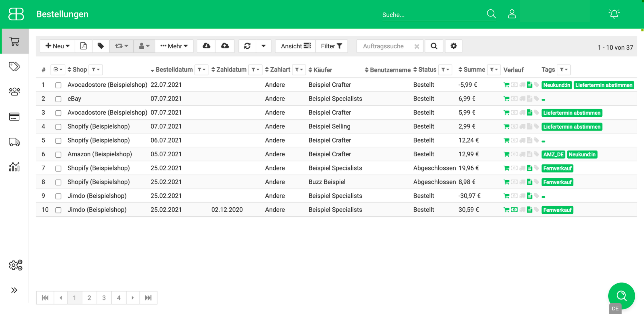Start order search with magnifier button

click(x=434, y=46)
